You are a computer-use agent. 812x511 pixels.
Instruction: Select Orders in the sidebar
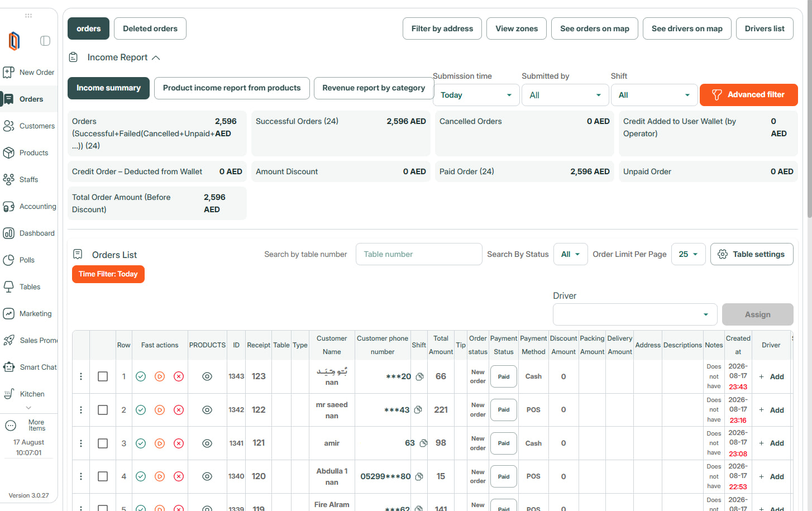(29, 99)
